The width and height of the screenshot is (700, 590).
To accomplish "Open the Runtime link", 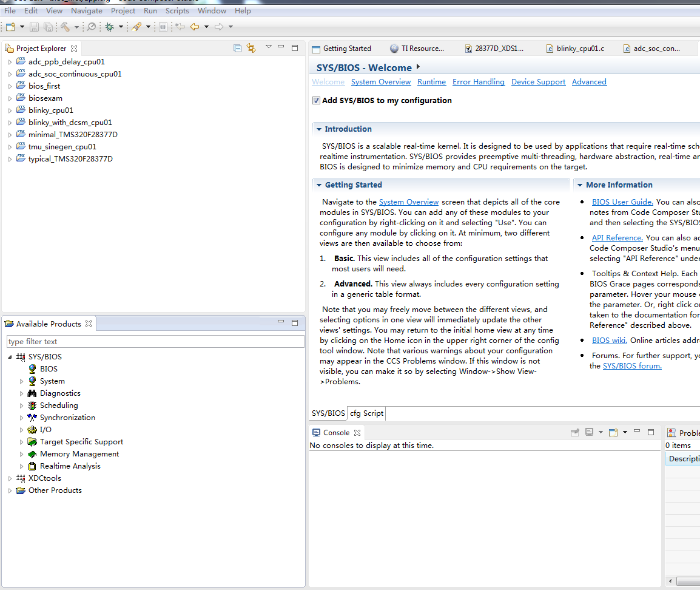I will click(x=432, y=82).
